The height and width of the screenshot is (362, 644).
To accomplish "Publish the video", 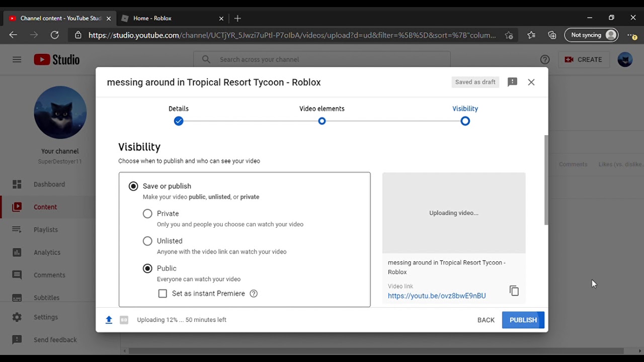I will pyautogui.click(x=523, y=320).
